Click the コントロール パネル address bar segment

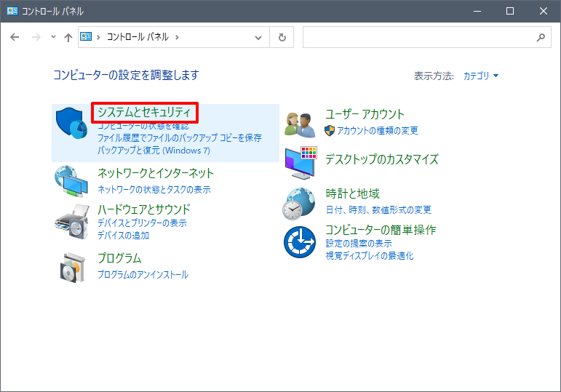point(138,37)
